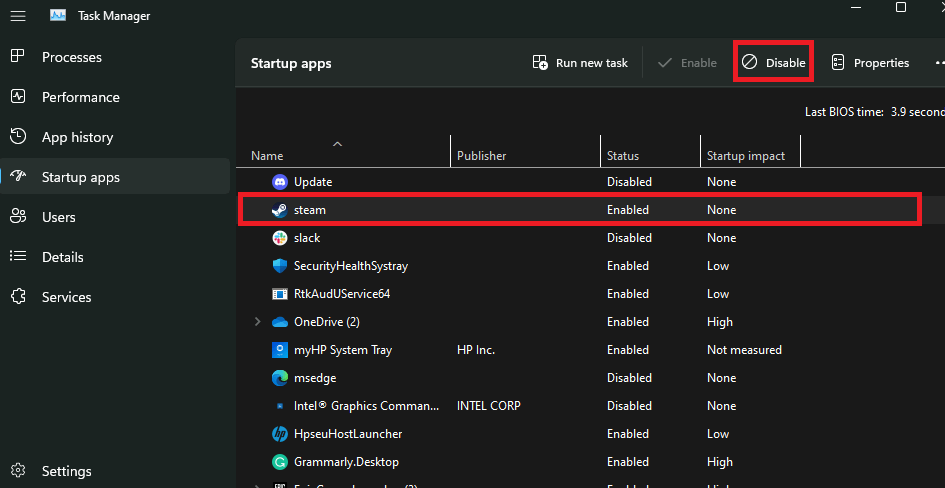This screenshot has width=945, height=488.
Task: Select the RtkAudUService64 row name
Action: click(x=342, y=294)
